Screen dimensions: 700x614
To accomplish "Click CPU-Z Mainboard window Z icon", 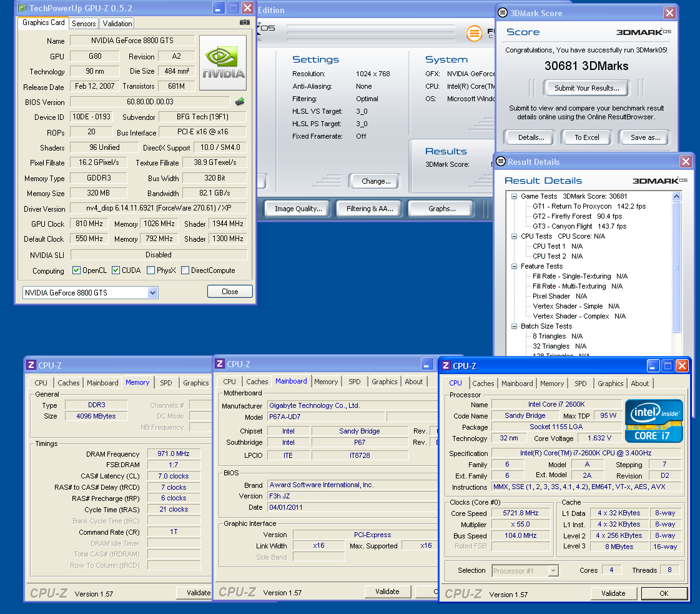I will (x=220, y=364).
